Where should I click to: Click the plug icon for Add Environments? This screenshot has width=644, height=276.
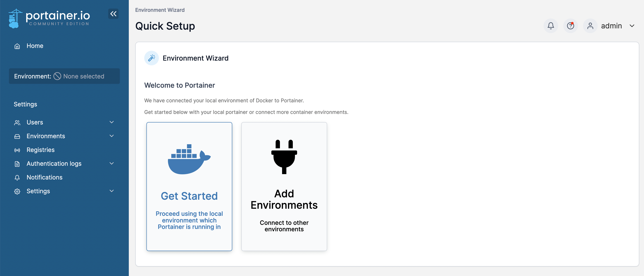point(284,157)
